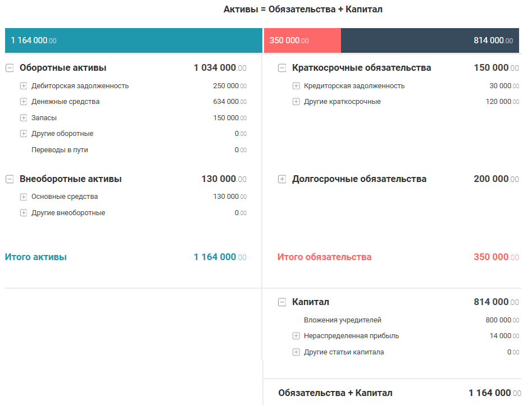Expand Долгосрочные обязательства section
This screenshot has height=405, width=532.
282,179
